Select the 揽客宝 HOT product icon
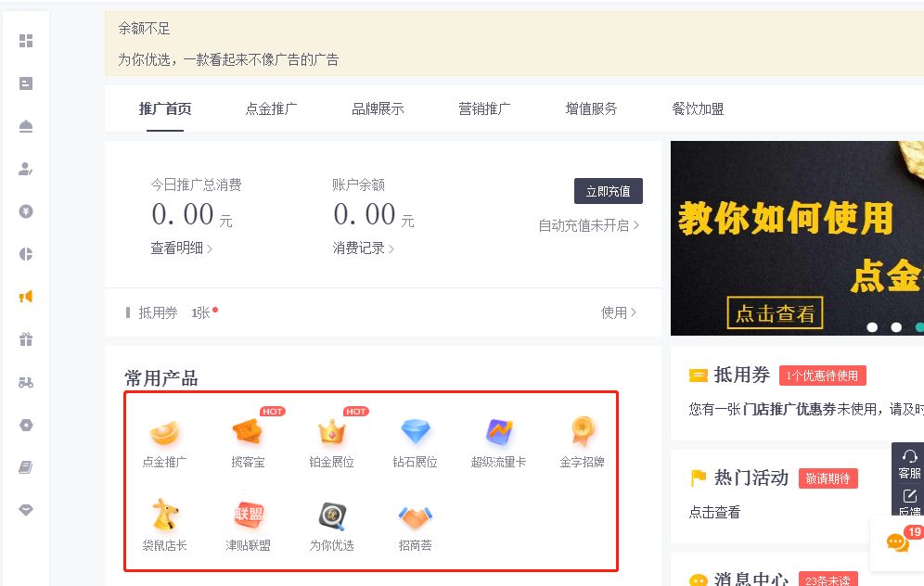This screenshot has width=924, height=586. tap(248, 431)
